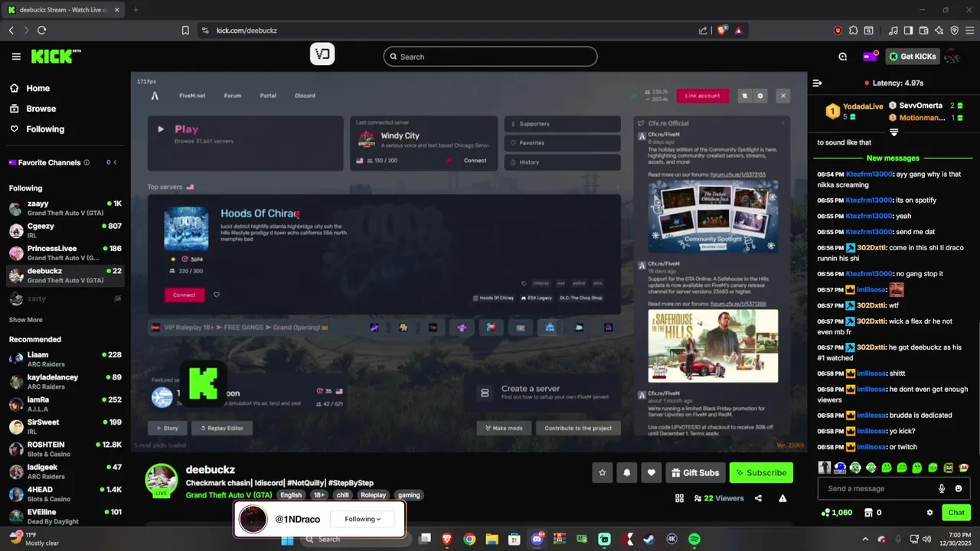Expand the gift leaderboard arrow

click(x=893, y=132)
